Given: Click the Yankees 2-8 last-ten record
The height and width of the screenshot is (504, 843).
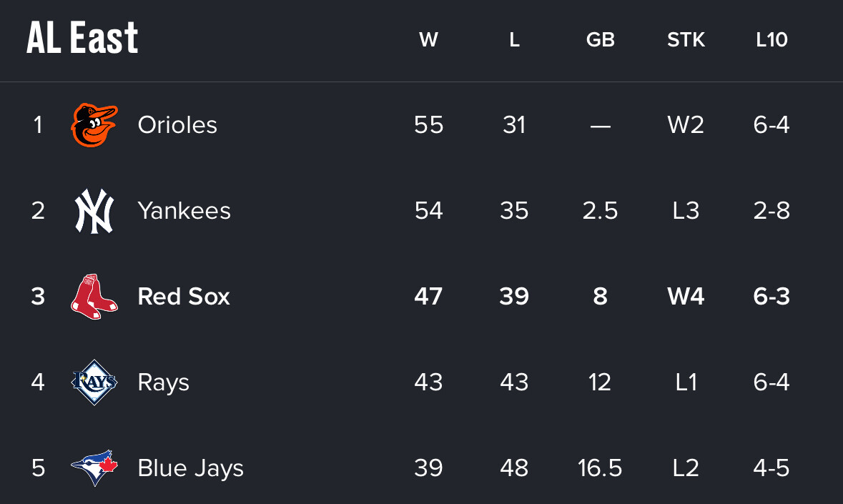Looking at the screenshot, I should pos(771,211).
